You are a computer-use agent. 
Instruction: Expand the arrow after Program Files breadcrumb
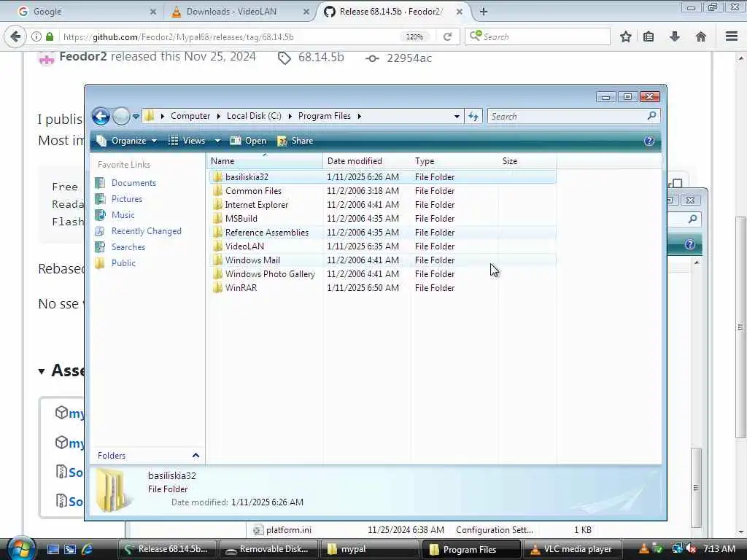(x=359, y=116)
